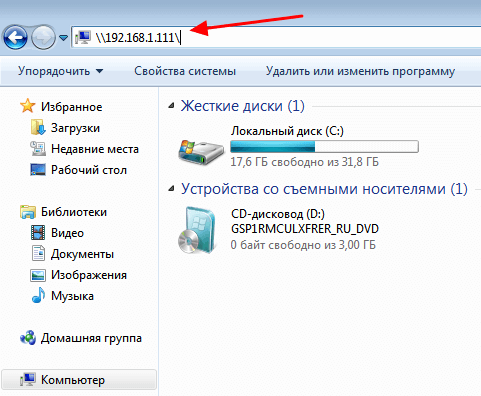Click the Жесткие диски (1) header
The width and height of the screenshot is (481, 396).
click(x=243, y=106)
